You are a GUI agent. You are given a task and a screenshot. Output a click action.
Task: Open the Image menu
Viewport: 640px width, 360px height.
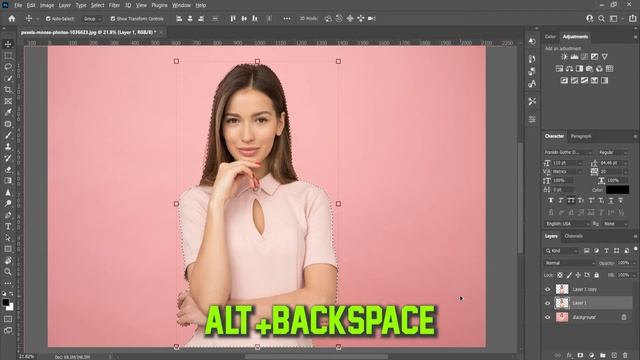click(47, 5)
